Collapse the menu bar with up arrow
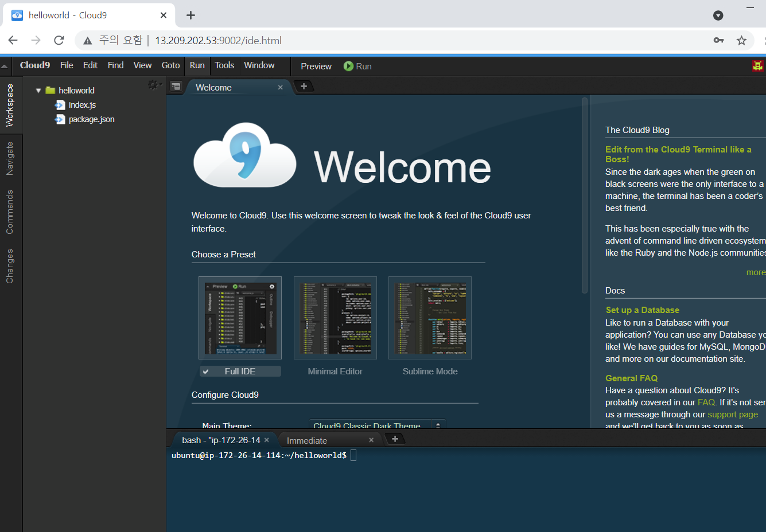This screenshot has width=766, height=532. tap(5, 66)
